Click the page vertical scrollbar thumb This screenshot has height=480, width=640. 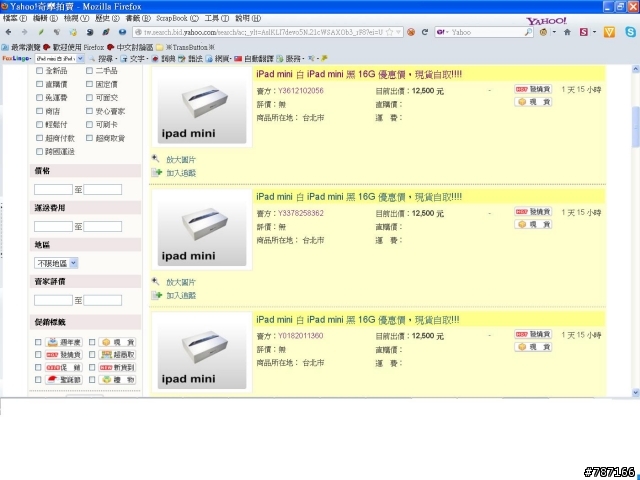(636, 127)
